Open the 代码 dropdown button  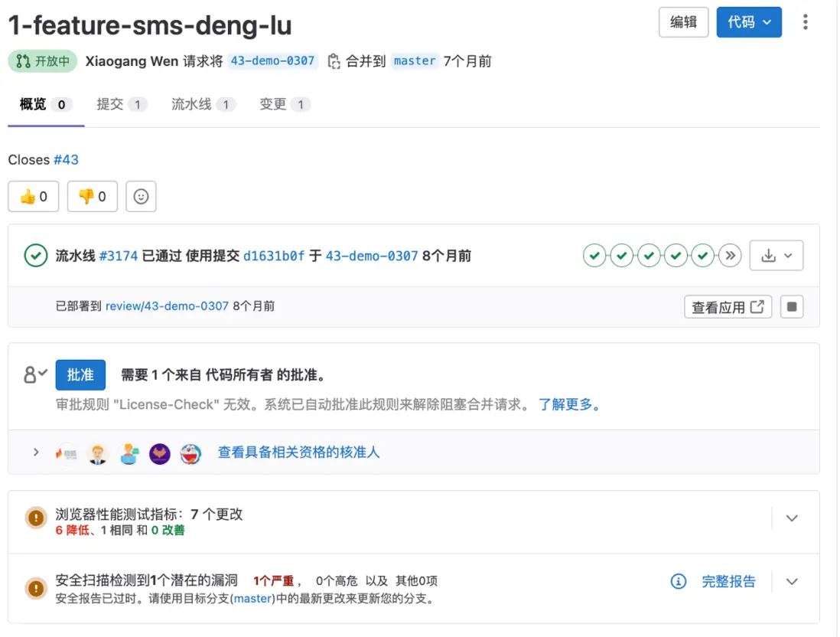749,22
